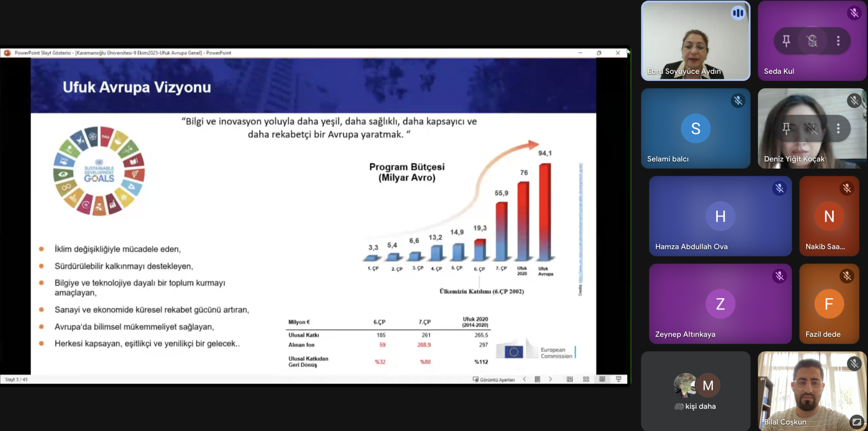Switch PowerPoint to Slide Sorter view

pos(586,379)
